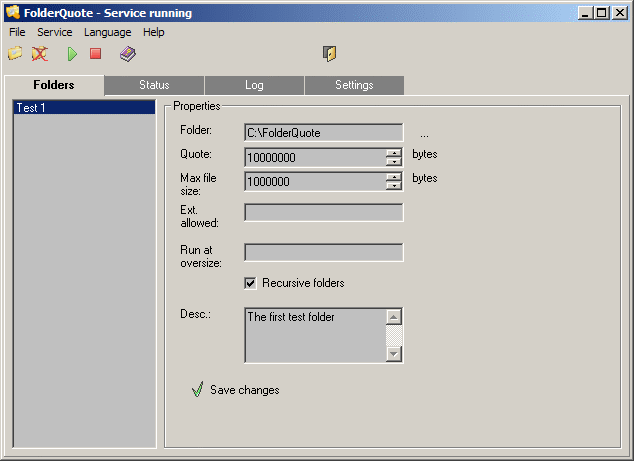The height and width of the screenshot is (461, 634).
Task: Increase the Quote value with the up arrow
Action: [x=393, y=153]
